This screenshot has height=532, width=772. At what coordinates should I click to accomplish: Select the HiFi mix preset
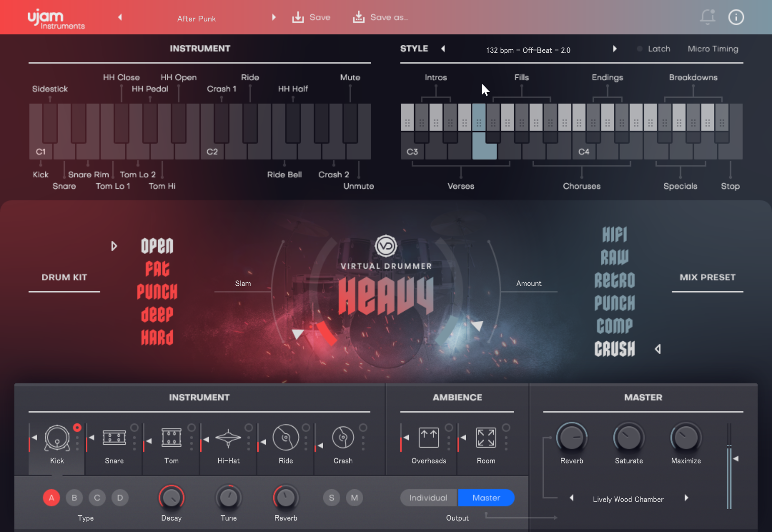click(615, 235)
